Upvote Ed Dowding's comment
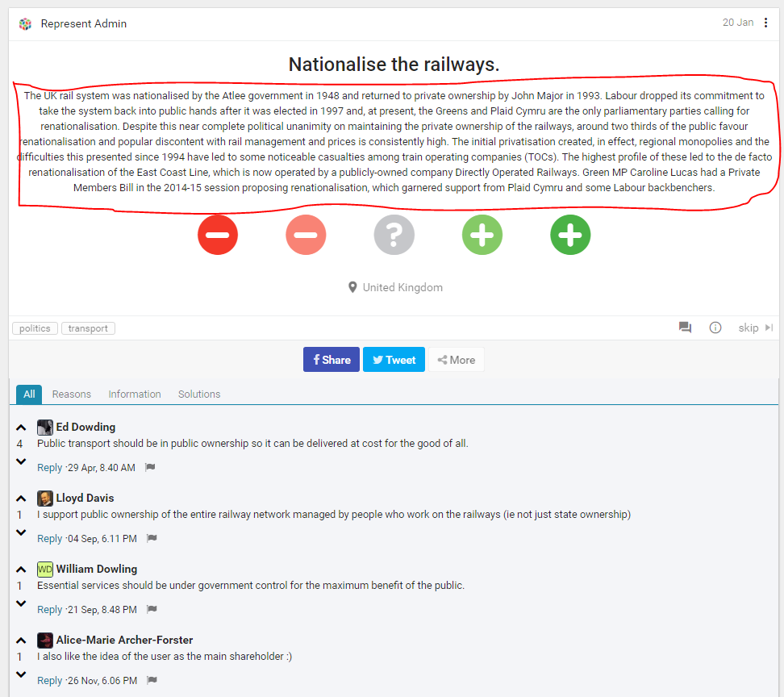 click(21, 428)
